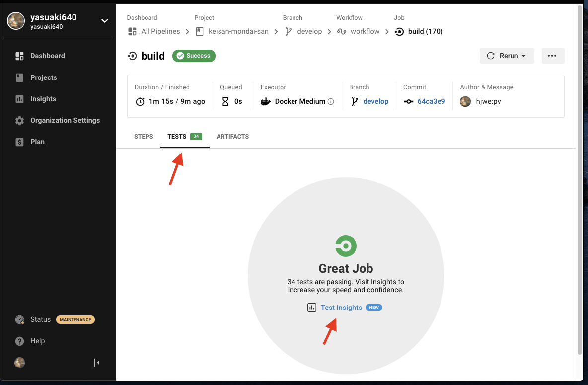
Task: Click the '1m 15s / 9m ago' duration text
Action: [177, 102]
